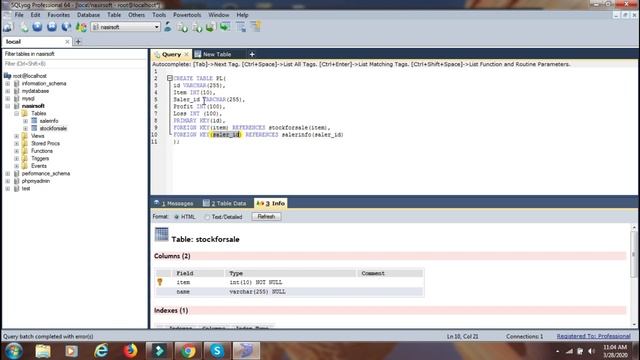Open the Database menu
The image size is (640, 360).
(x=88, y=15)
